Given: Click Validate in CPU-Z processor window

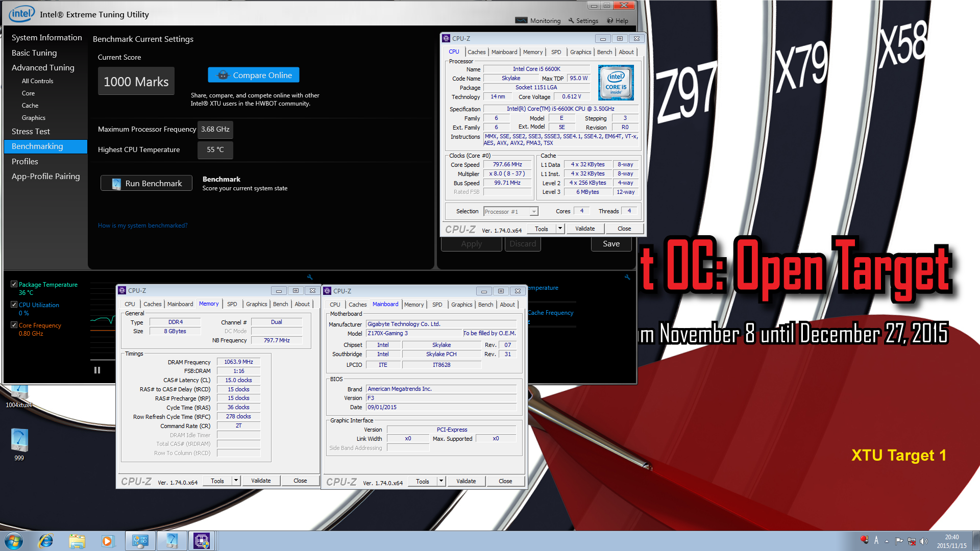Looking at the screenshot, I should (x=585, y=229).
